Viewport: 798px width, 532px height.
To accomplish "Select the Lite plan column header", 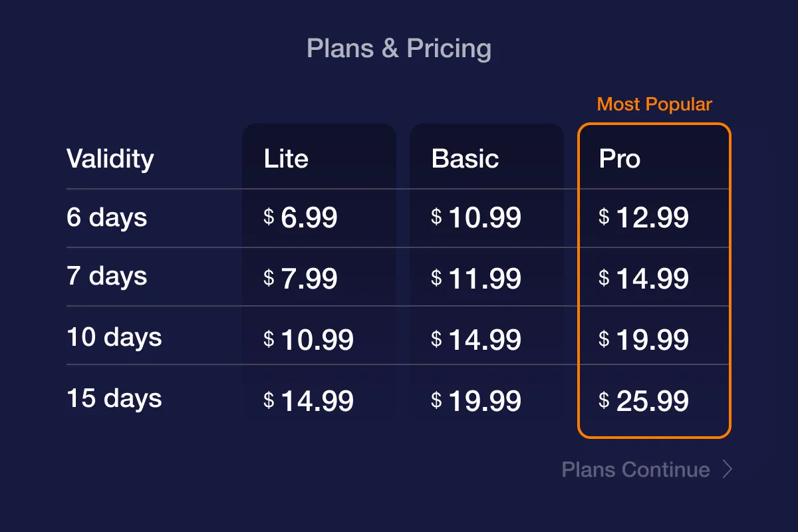I will pyautogui.click(x=286, y=159).
